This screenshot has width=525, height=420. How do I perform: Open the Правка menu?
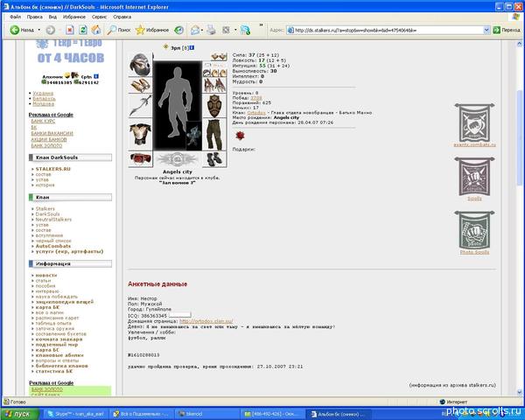(x=35, y=17)
